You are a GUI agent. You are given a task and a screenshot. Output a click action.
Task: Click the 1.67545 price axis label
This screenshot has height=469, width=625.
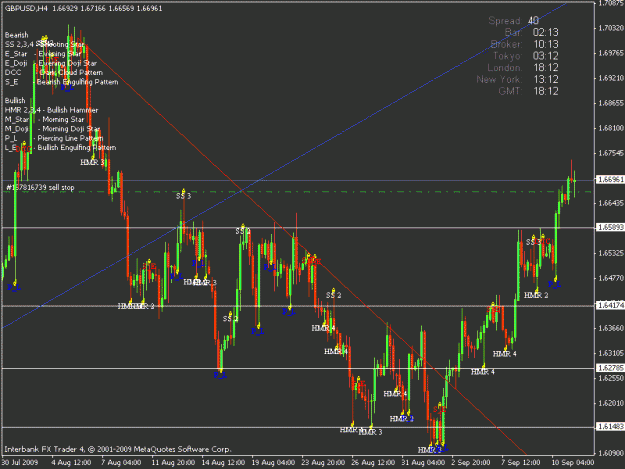pos(611,153)
